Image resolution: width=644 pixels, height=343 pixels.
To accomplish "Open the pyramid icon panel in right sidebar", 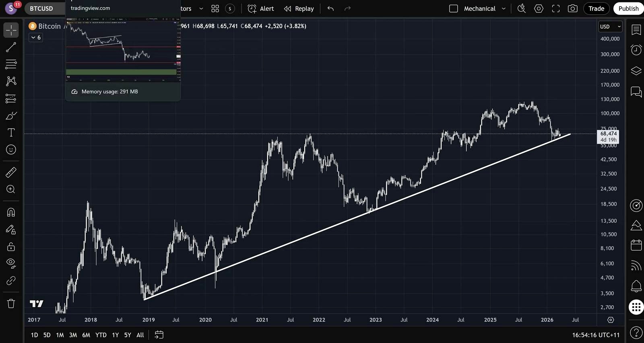I will point(636,225).
